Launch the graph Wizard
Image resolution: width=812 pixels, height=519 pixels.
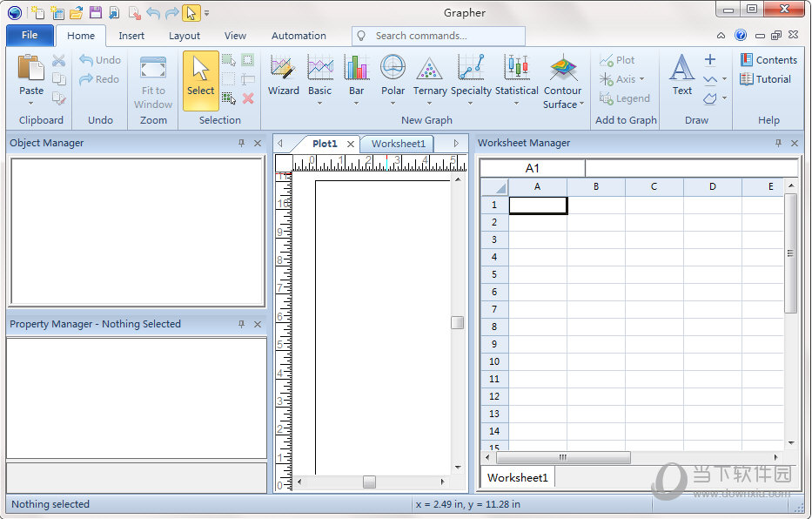point(283,76)
